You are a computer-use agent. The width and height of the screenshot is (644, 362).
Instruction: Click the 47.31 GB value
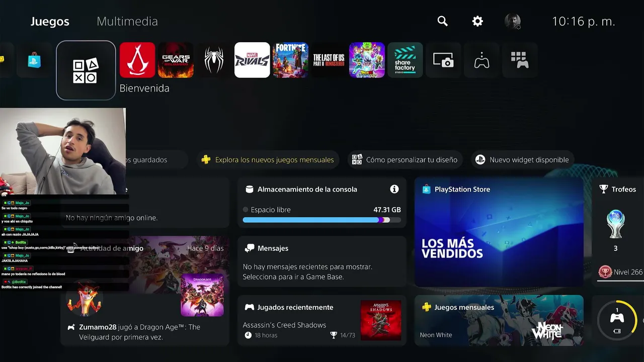387,210
